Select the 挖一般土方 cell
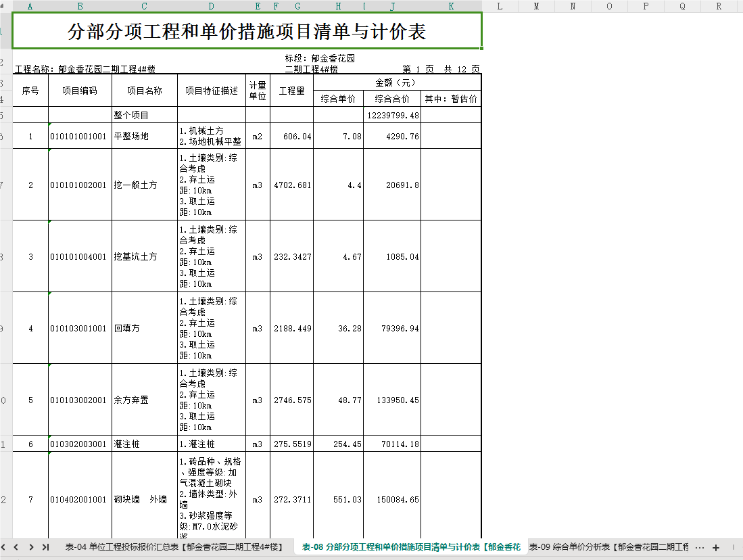The image size is (743, 560). (145, 185)
